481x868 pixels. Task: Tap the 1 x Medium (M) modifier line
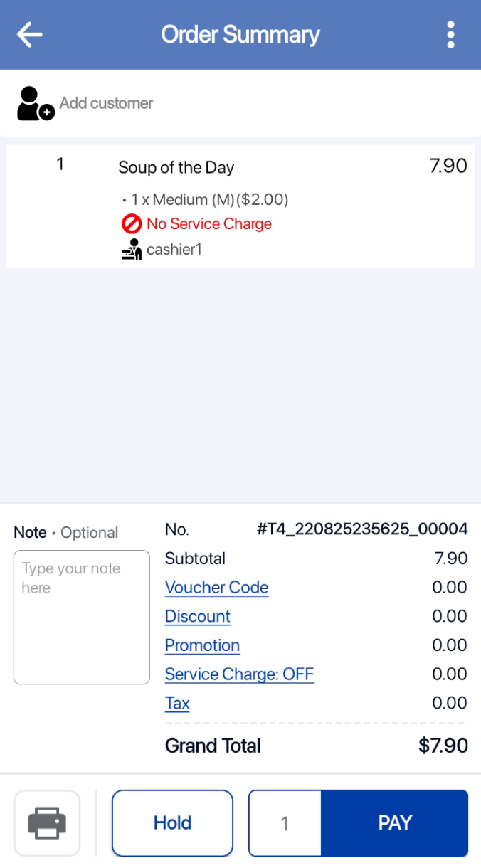click(206, 200)
